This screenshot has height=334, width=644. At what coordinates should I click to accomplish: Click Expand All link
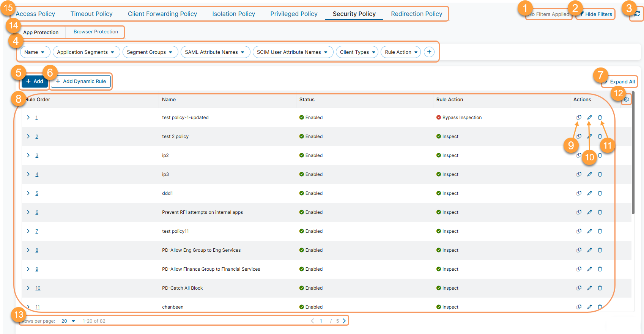[622, 82]
